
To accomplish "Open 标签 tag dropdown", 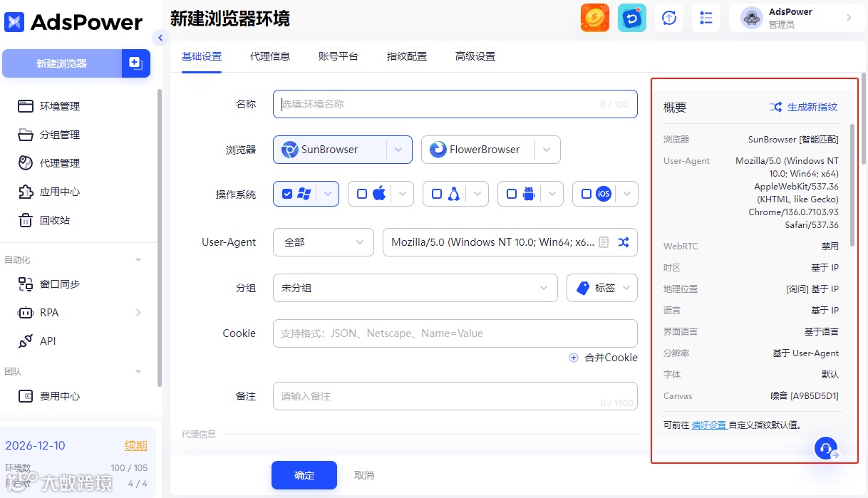I will tap(602, 288).
